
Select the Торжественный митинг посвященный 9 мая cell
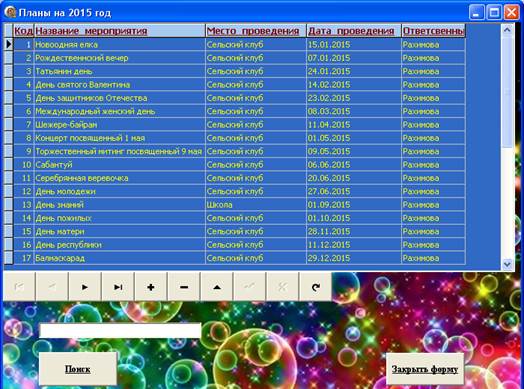pyautogui.click(x=120, y=151)
